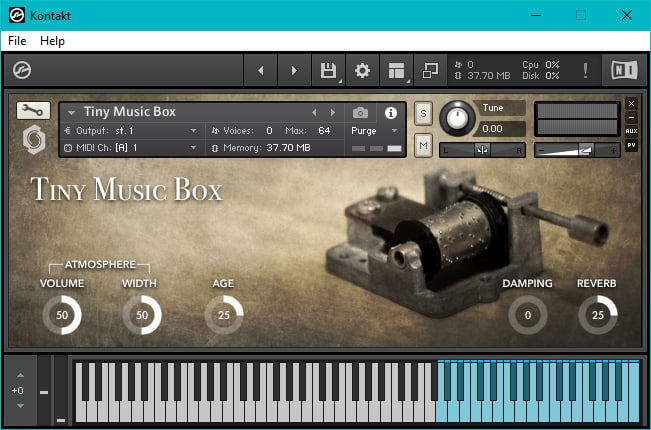The width and height of the screenshot is (651, 430).
Task: Click the exclamation mark panic button
Action: [585, 71]
